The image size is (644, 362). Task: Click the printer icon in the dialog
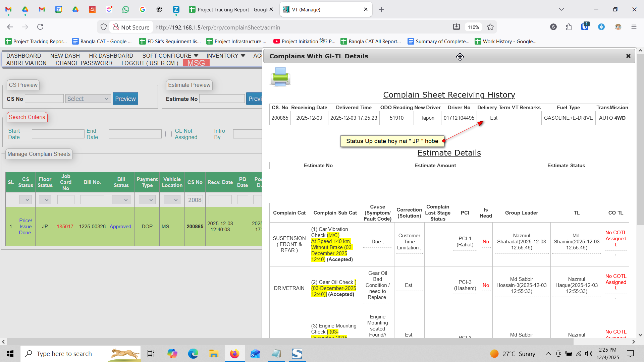click(x=280, y=76)
